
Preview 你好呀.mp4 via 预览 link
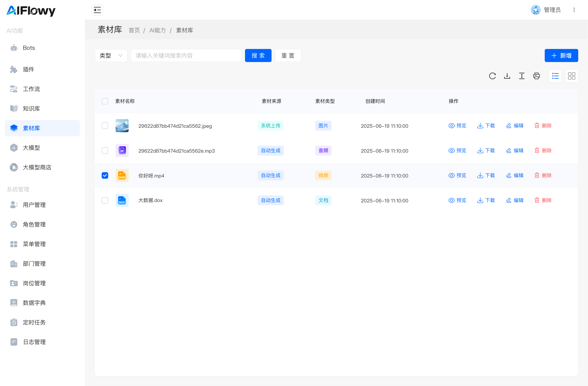pyautogui.click(x=457, y=175)
